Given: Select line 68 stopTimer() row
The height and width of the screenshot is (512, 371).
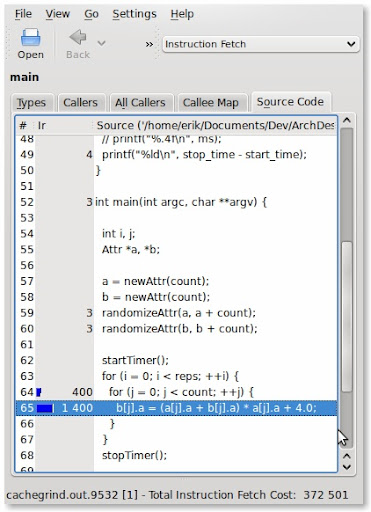Looking at the screenshot, I should pos(176,455).
